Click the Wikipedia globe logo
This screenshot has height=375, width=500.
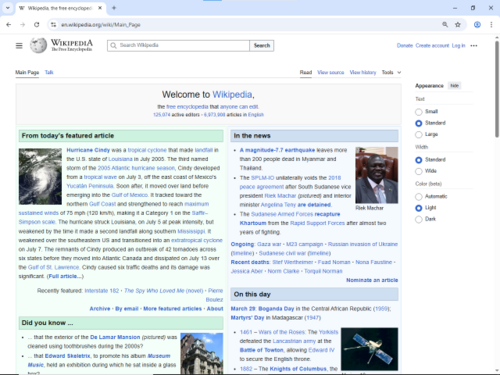[x=38, y=45]
